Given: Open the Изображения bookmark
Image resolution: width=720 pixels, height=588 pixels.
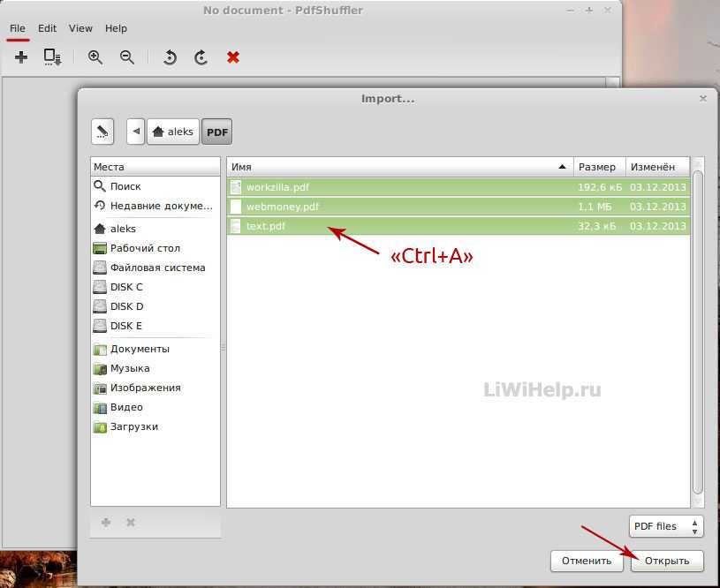Looking at the screenshot, I should [155, 388].
